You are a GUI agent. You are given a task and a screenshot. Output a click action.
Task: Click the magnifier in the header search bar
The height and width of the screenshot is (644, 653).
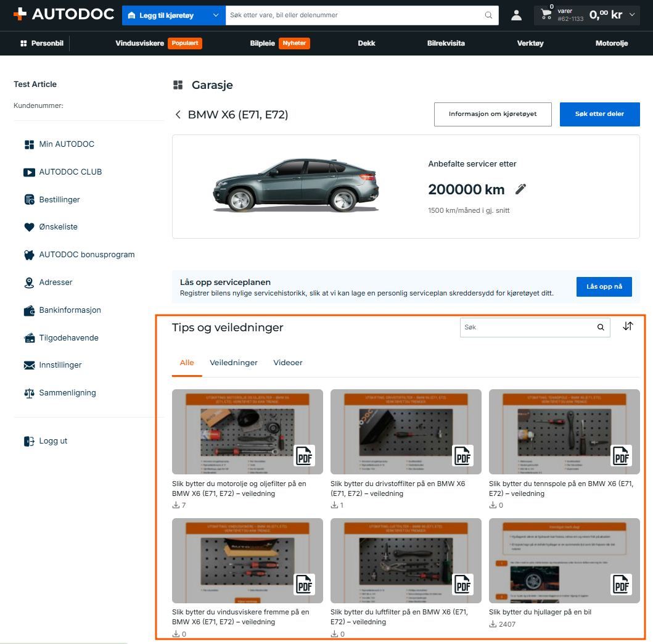488,15
